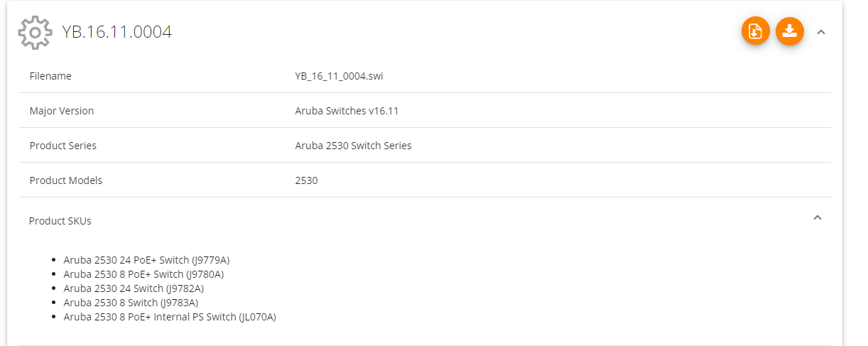
Task: Click the Product Models label
Action: tap(66, 180)
